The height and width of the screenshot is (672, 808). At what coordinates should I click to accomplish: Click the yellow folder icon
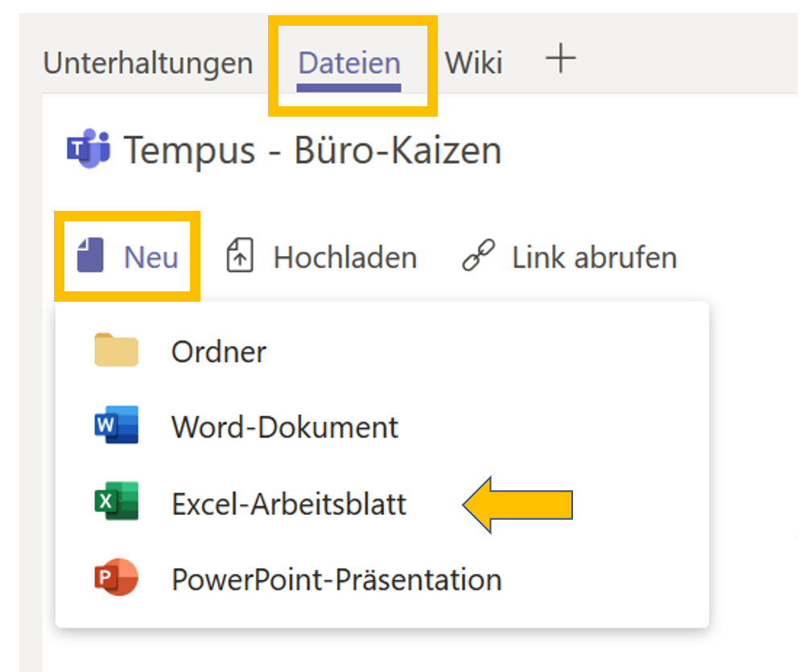117,350
